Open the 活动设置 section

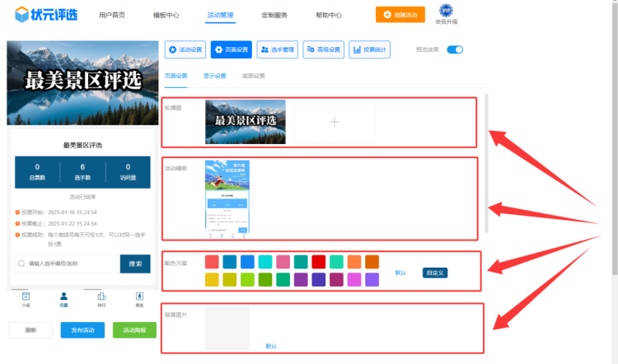tap(185, 49)
